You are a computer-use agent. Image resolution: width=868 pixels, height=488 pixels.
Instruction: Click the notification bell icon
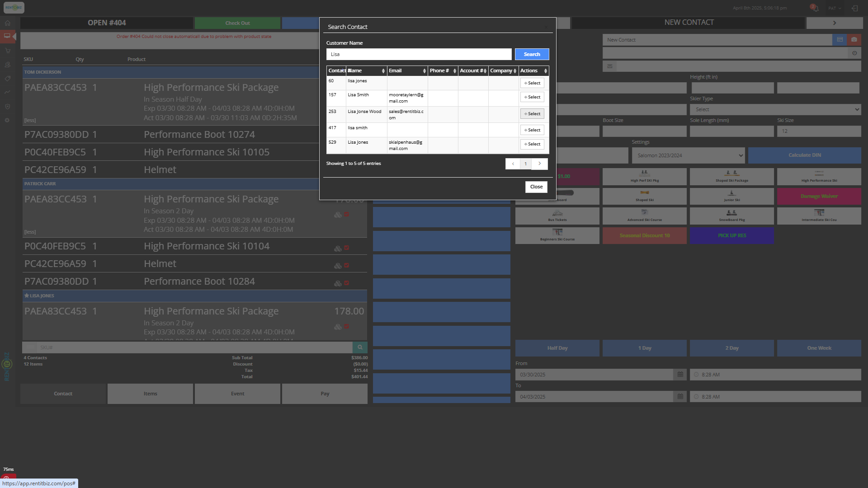click(x=815, y=8)
